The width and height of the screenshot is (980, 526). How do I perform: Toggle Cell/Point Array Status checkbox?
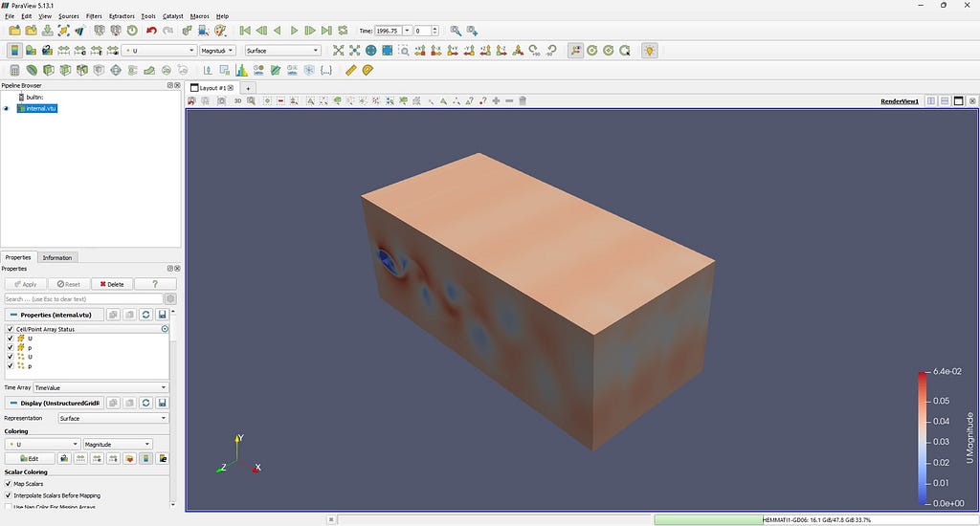pos(10,329)
